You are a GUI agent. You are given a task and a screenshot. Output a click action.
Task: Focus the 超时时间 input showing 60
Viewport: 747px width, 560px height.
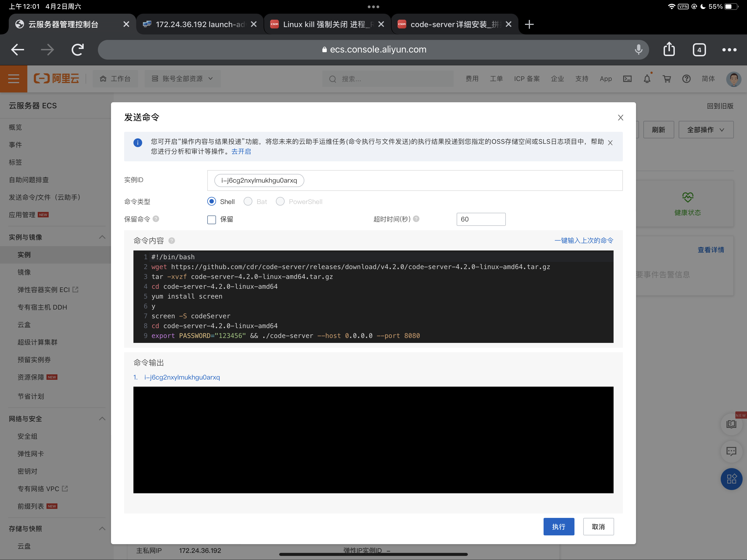click(481, 219)
